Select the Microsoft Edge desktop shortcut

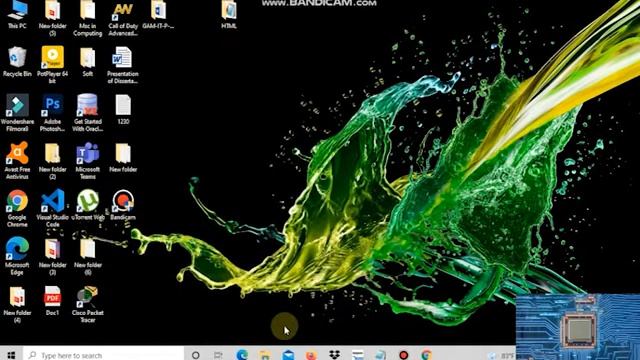(17, 256)
